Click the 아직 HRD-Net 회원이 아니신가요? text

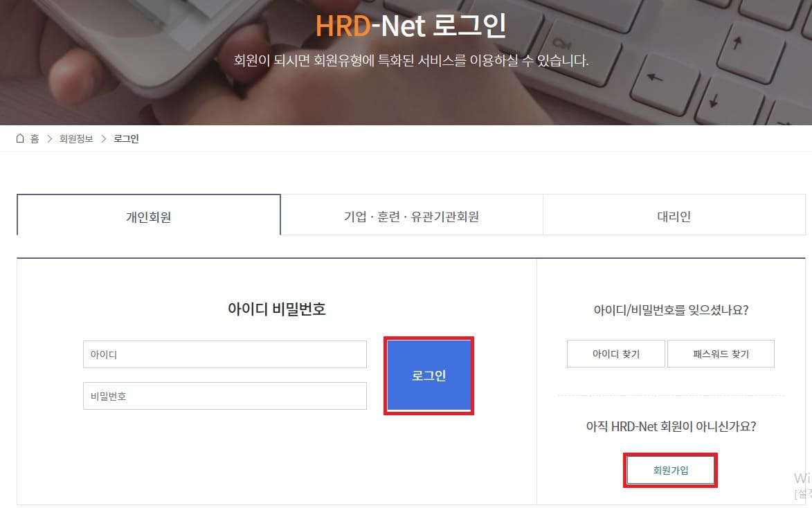pyautogui.click(x=671, y=426)
